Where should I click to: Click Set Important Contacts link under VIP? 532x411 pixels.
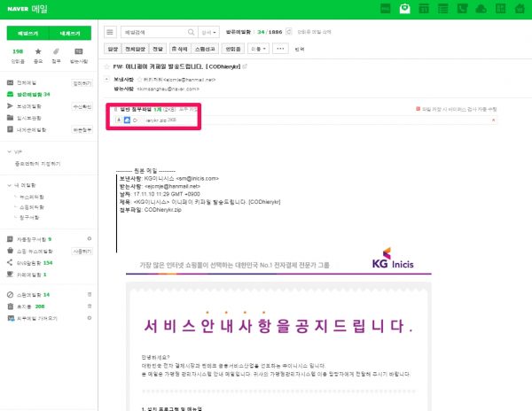coord(37,164)
